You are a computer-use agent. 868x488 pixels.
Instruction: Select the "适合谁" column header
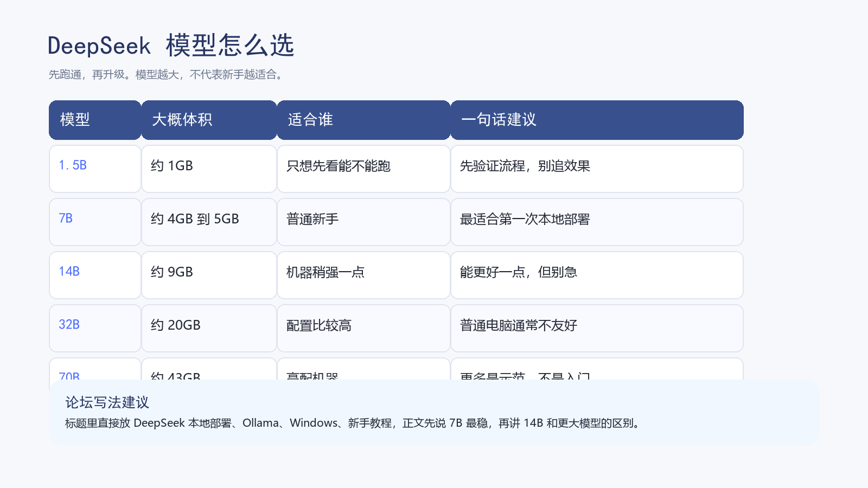tap(363, 120)
